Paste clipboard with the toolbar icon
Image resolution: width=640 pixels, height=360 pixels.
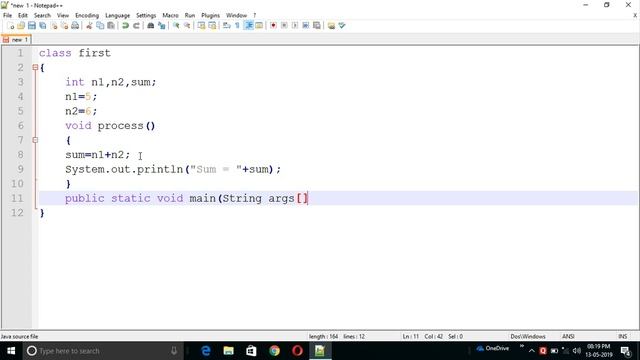[111, 26]
